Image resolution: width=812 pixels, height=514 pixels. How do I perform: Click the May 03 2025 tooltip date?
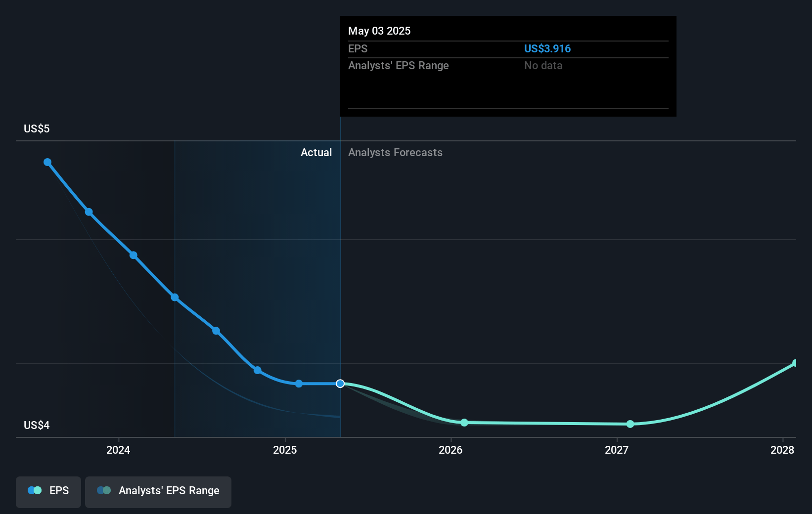[x=379, y=31]
